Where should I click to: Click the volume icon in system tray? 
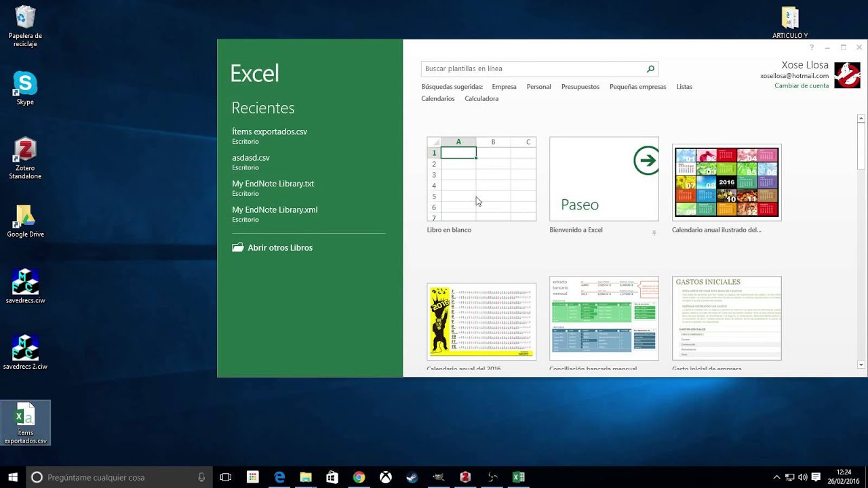pos(803,477)
